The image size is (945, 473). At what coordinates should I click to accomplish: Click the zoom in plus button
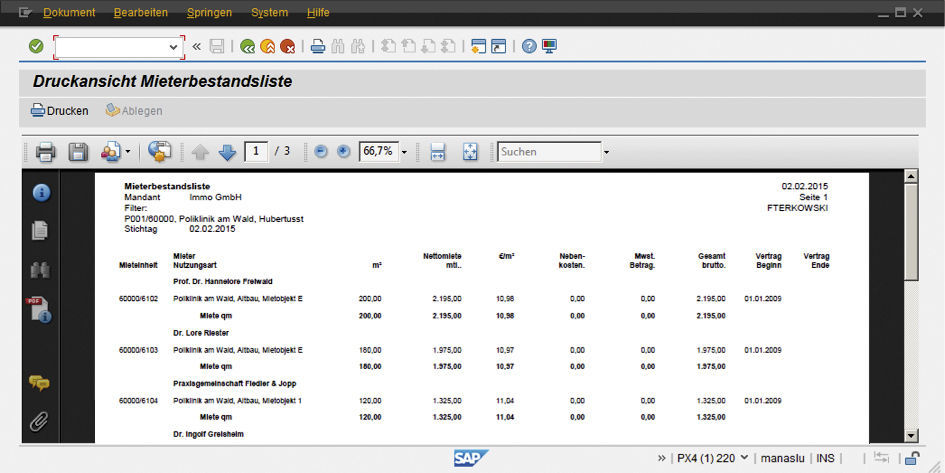(x=344, y=152)
